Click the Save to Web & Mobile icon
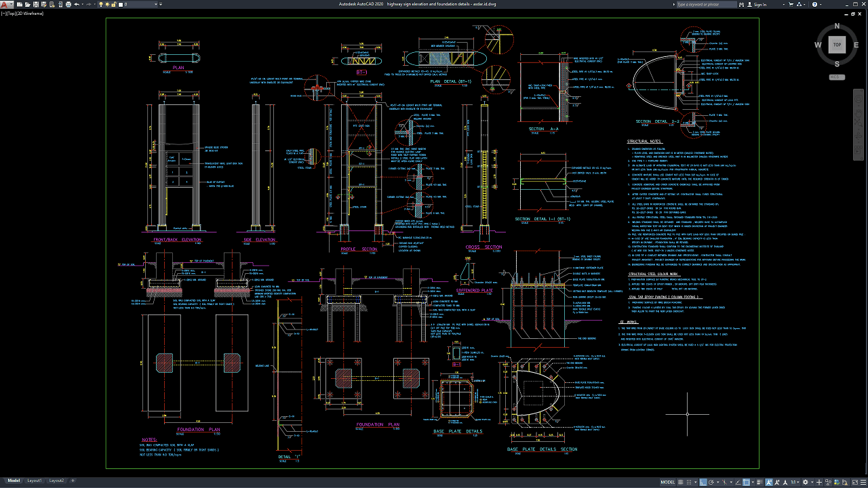This screenshot has width=868, height=488. (60, 4)
